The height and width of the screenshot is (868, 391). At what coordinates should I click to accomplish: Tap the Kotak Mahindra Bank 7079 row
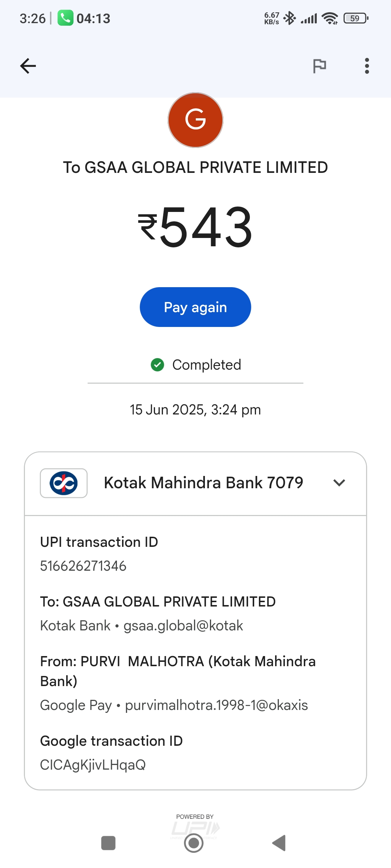(x=203, y=483)
